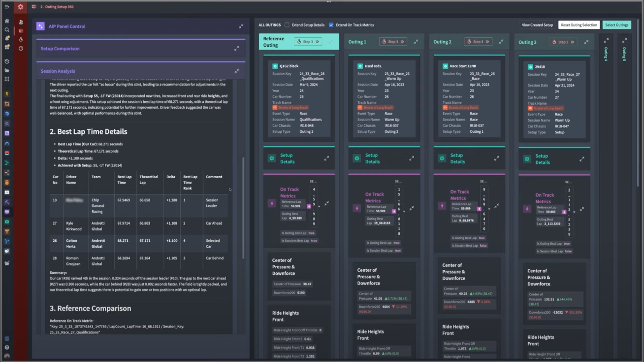This screenshot has height=362, width=644.
Task: Click Step 3 button on Outing 2
Action: pyautogui.click(x=478, y=42)
